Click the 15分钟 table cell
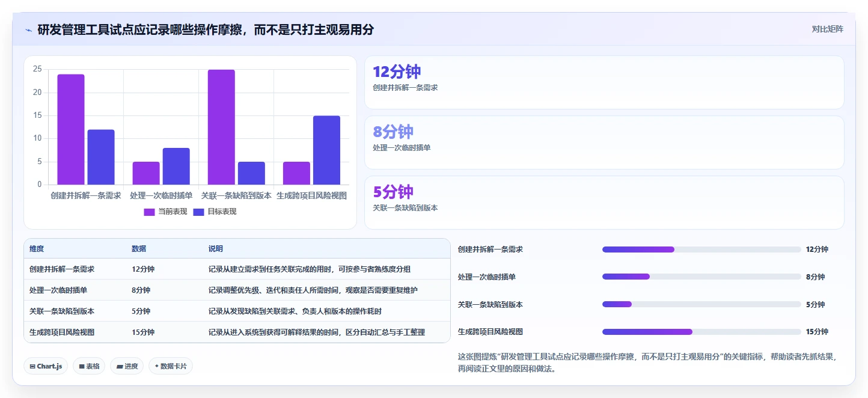 coord(143,332)
